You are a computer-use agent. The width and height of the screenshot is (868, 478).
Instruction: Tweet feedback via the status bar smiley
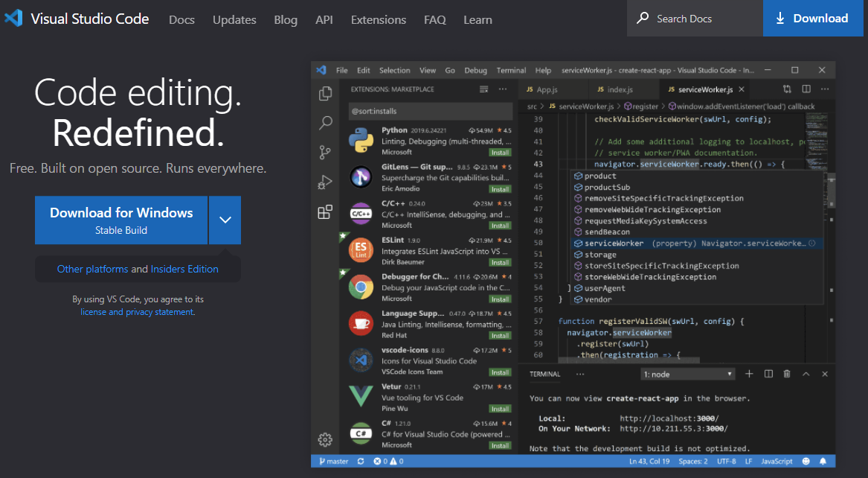pos(806,461)
